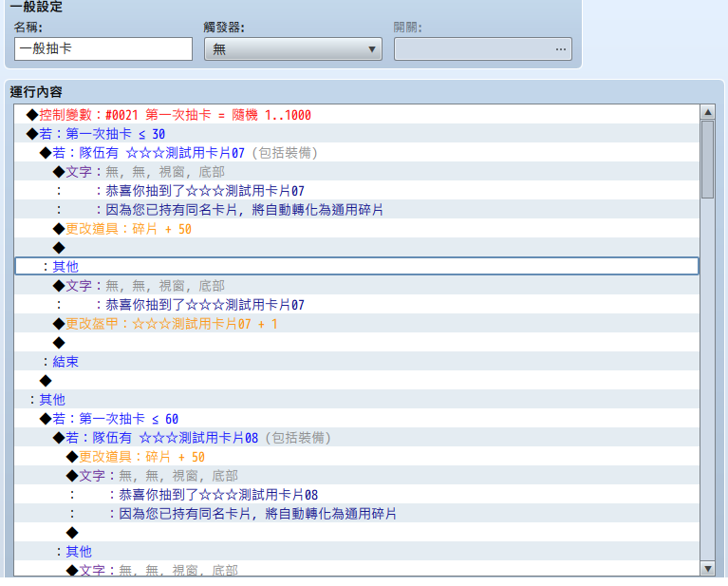The width and height of the screenshot is (728, 586).
Task: Click the disabled 開關 selector with the ellipsis
Action: 483,48
